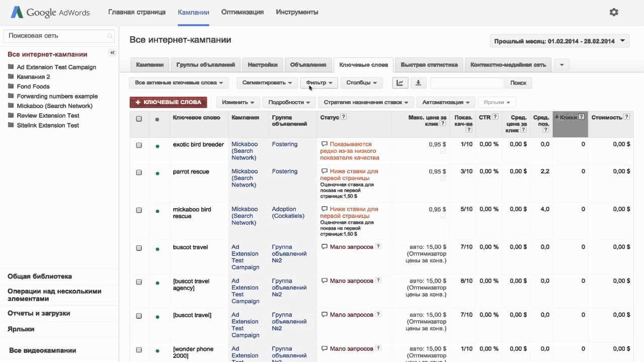Click folder icon of Fond Foods campaign
Viewport: 644px width, 362px height.
click(11, 86)
